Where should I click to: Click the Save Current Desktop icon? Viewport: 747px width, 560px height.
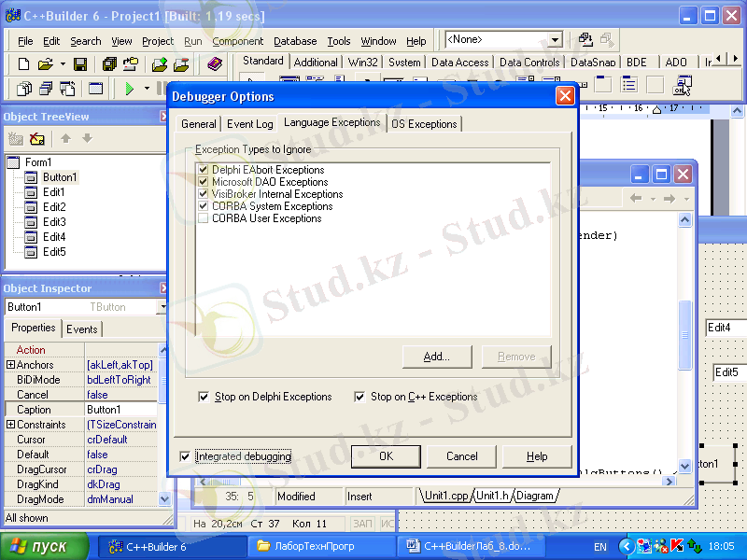(x=585, y=40)
